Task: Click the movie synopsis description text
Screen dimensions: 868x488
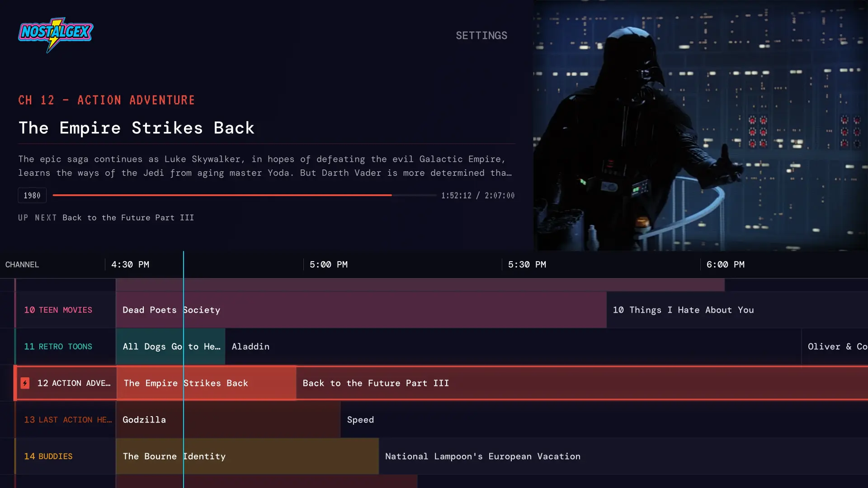Action: point(265,166)
